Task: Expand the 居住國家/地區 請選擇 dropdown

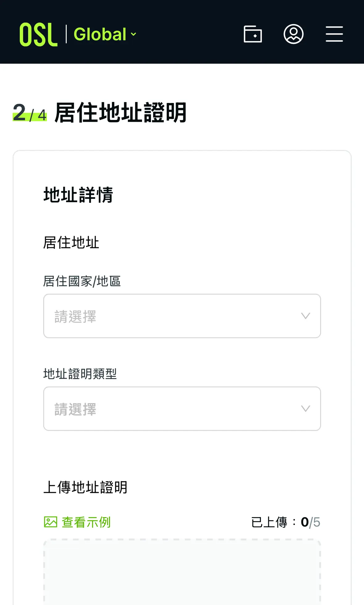Action: click(x=182, y=316)
